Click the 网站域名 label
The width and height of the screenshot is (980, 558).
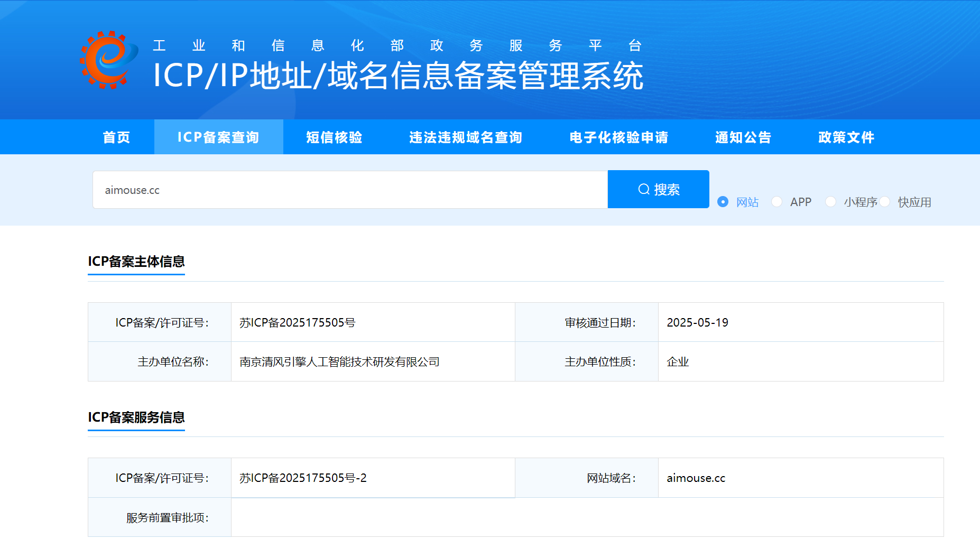point(612,478)
